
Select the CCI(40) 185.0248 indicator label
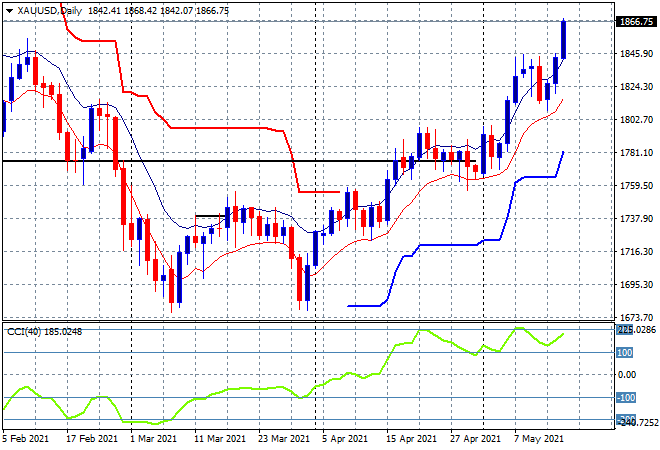[45, 332]
